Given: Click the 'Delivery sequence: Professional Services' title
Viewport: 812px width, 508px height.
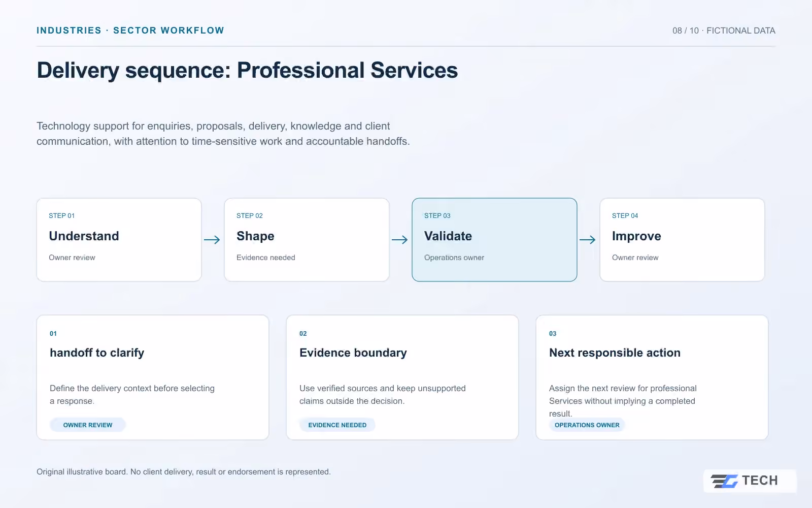Looking at the screenshot, I should (x=247, y=70).
